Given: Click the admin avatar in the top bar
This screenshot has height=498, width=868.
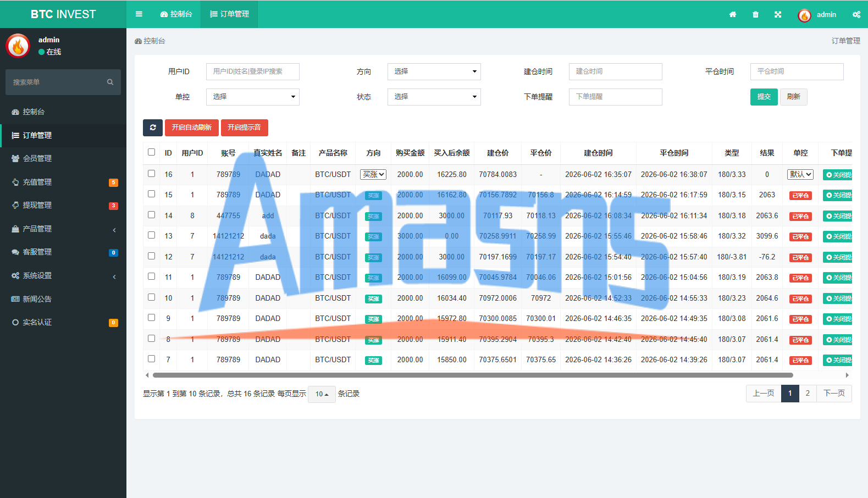Looking at the screenshot, I should click(804, 15).
